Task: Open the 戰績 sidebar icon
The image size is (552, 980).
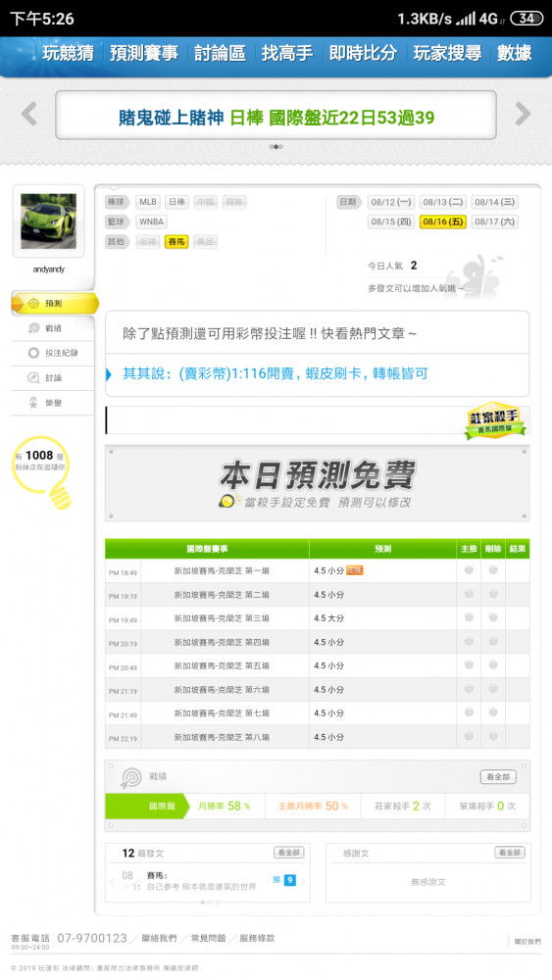Action: click(33, 328)
